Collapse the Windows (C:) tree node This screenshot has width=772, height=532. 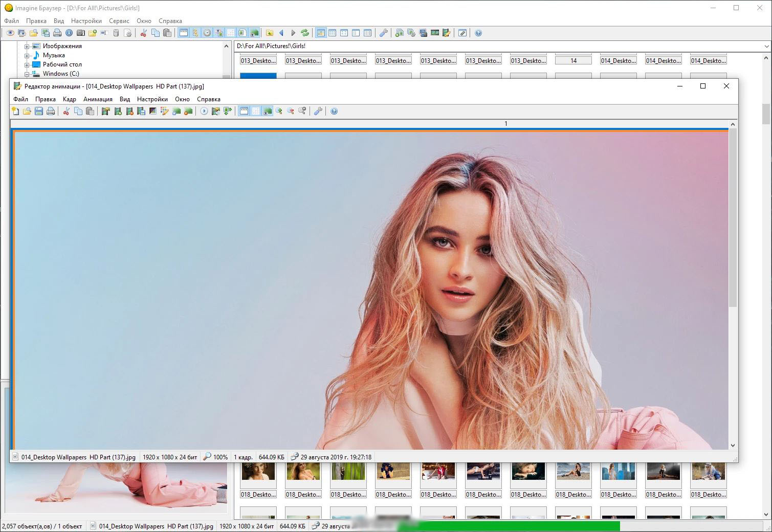27,74
